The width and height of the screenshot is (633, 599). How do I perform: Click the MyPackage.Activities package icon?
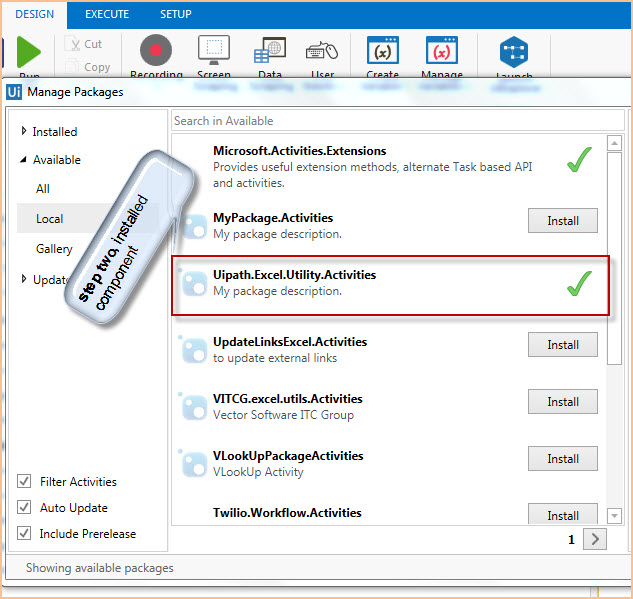tap(195, 226)
